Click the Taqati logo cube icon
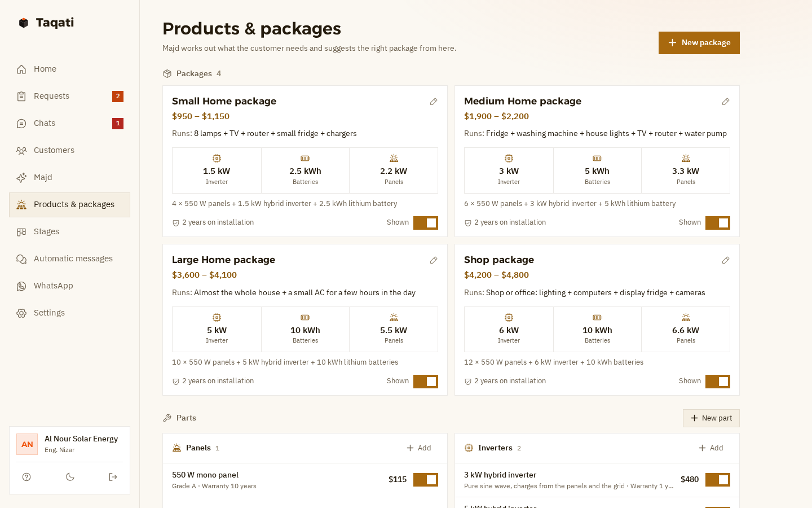The height and width of the screenshot is (508, 812). tap(24, 23)
